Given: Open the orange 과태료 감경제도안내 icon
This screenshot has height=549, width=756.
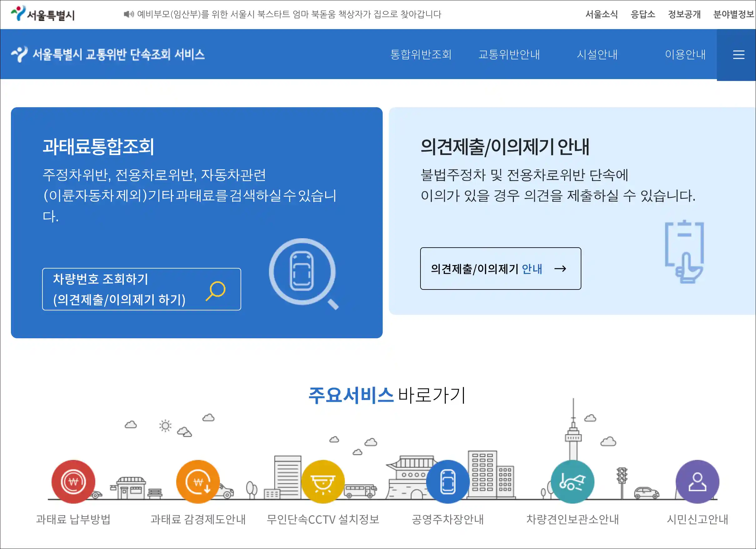Looking at the screenshot, I should [x=198, y=482].
